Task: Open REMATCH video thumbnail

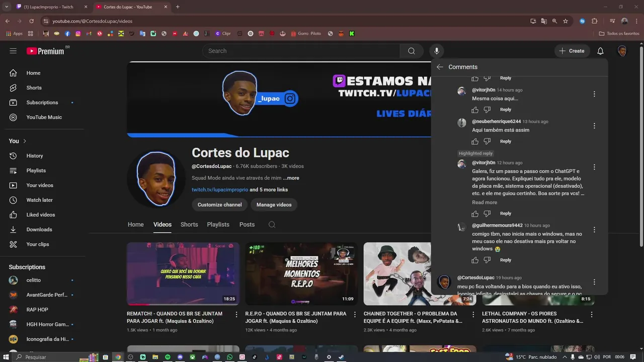Action: (183, 274)
